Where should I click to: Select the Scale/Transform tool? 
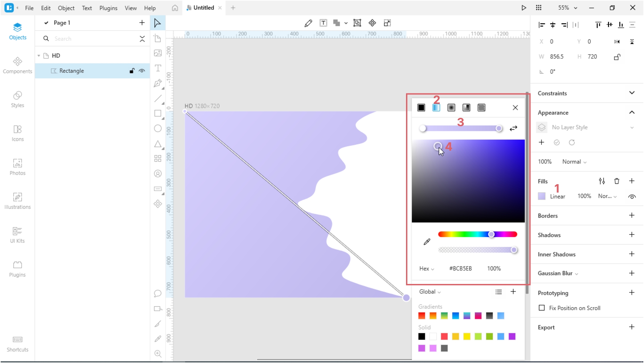(387, 22)
